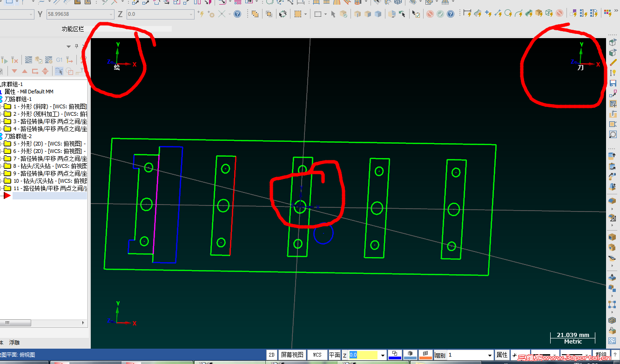Screen dimensions: 620x364
Task: Click the delete toolpaths red X icon
Action: tap(15, 60)
